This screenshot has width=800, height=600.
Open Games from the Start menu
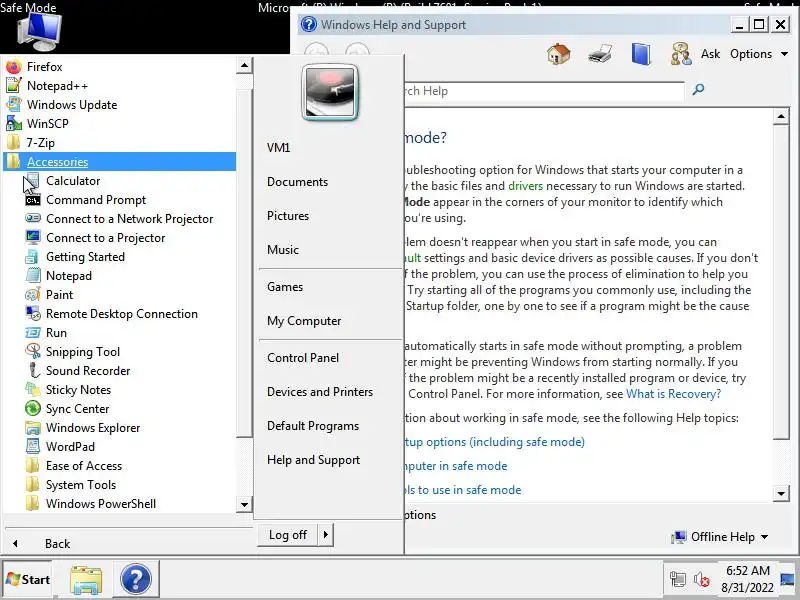(285, 287)
